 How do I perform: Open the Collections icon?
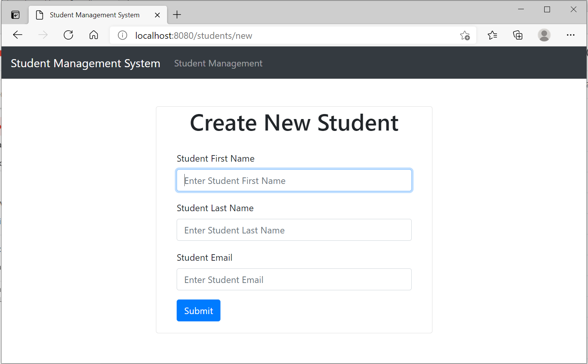518,35
